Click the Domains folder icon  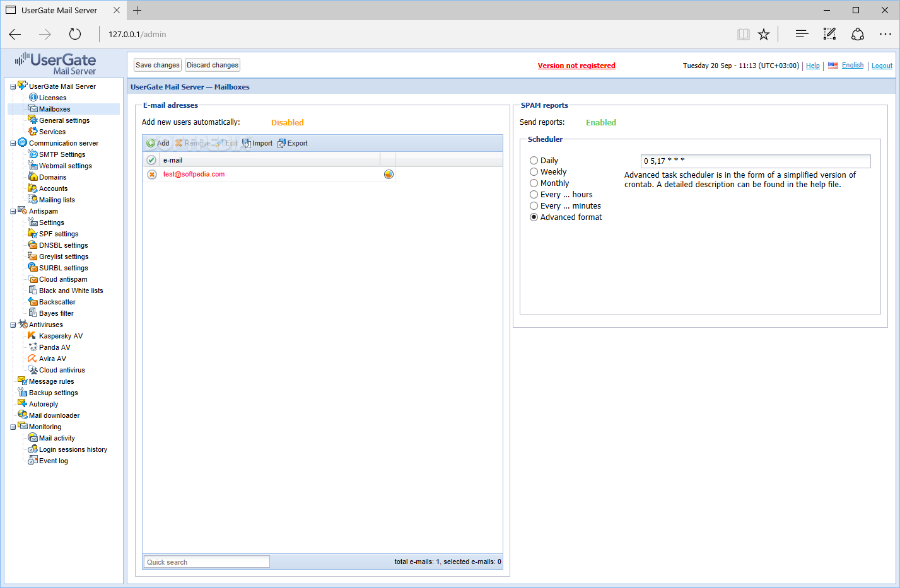tap(33, 176)
